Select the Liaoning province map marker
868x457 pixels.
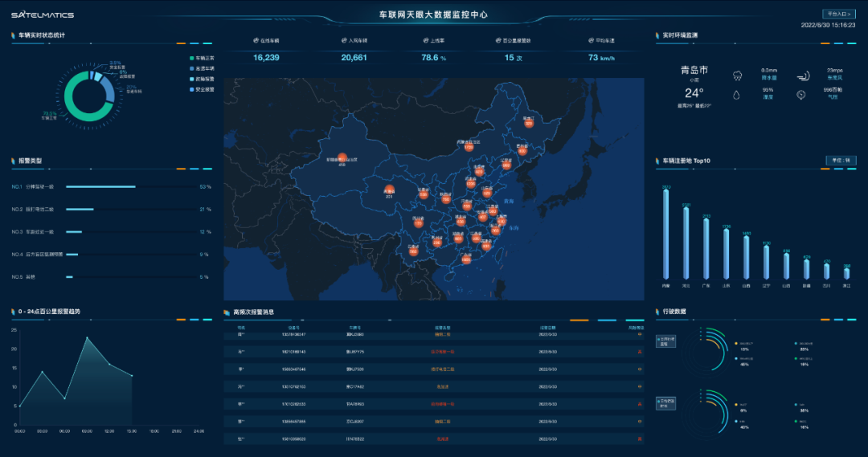(506, 165)
